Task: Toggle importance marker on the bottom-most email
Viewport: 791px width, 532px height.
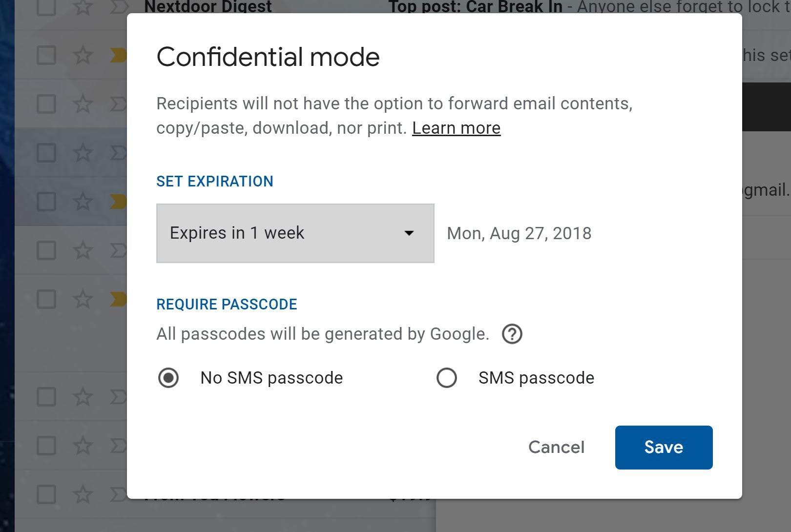Action: tap(117, 494)
